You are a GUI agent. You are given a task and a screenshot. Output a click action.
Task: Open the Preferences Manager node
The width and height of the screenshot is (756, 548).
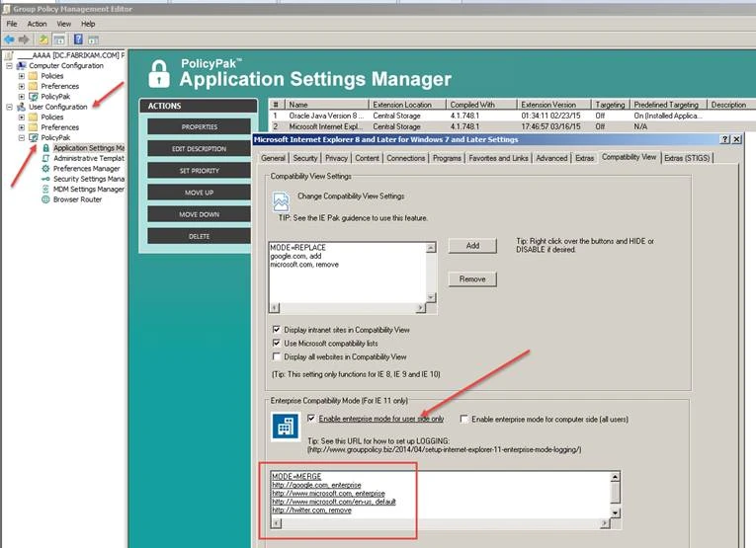[87, 169]
